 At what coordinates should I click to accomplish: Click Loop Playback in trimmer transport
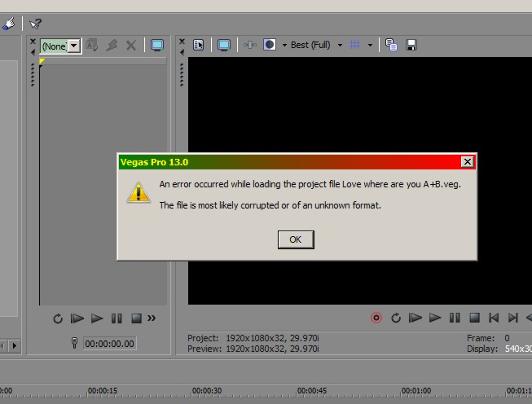[58, 318]
